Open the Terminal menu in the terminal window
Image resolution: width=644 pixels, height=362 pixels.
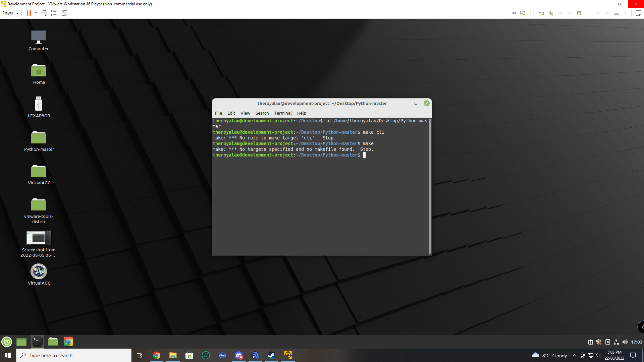click(283, 113)
